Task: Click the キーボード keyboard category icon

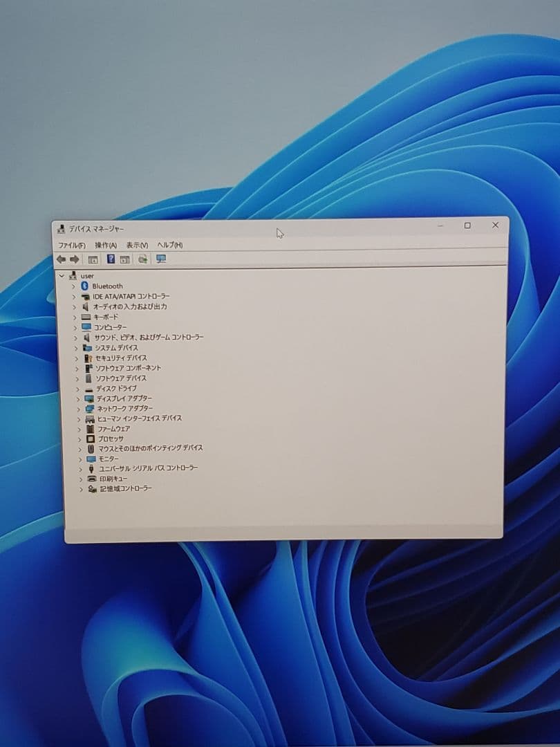Action: tap(86, 317)
